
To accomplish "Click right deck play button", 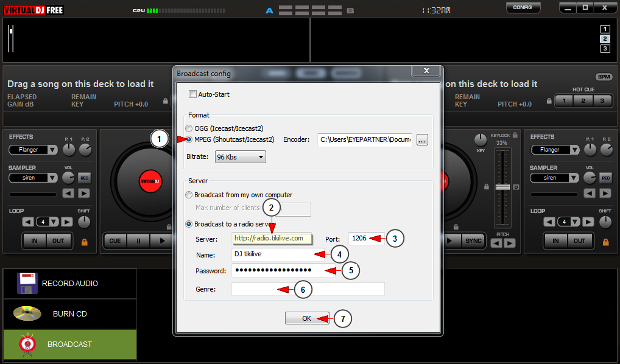I will point(450,240).
